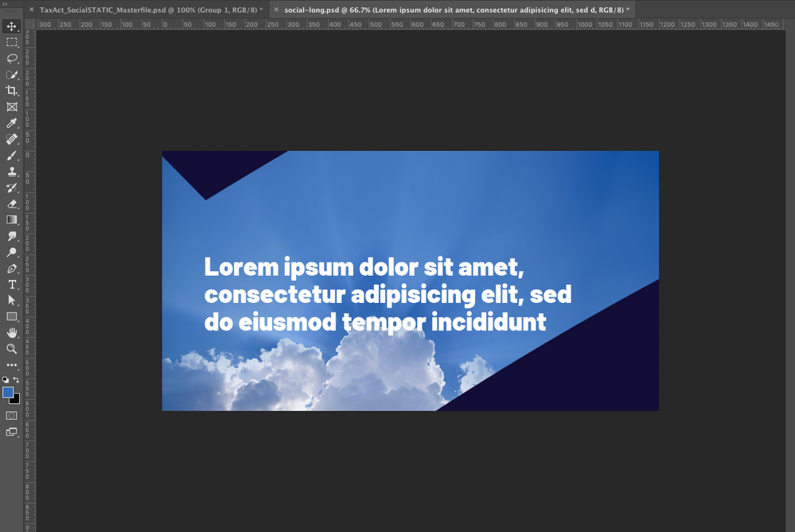Image resolution: width=795 pixels, height=532 pixels.
Task: Click the vertical ruler beside the toolbar
Action: [x=30, y=281]
